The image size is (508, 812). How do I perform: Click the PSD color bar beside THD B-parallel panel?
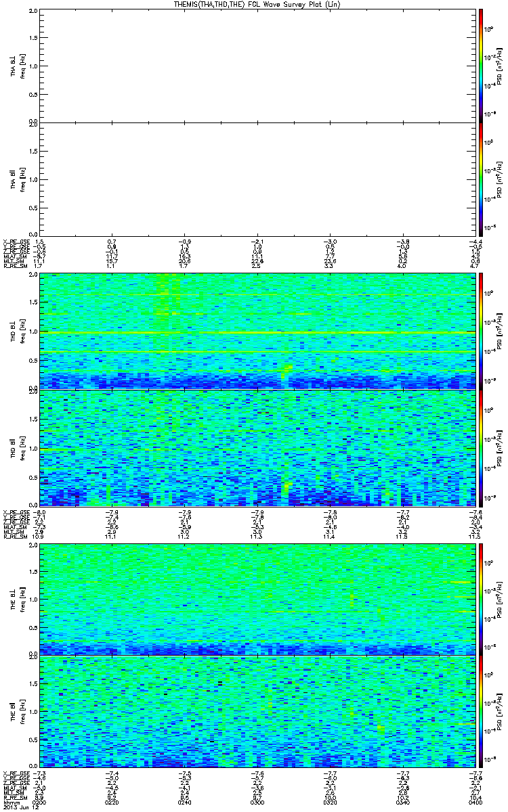(481, 447)
